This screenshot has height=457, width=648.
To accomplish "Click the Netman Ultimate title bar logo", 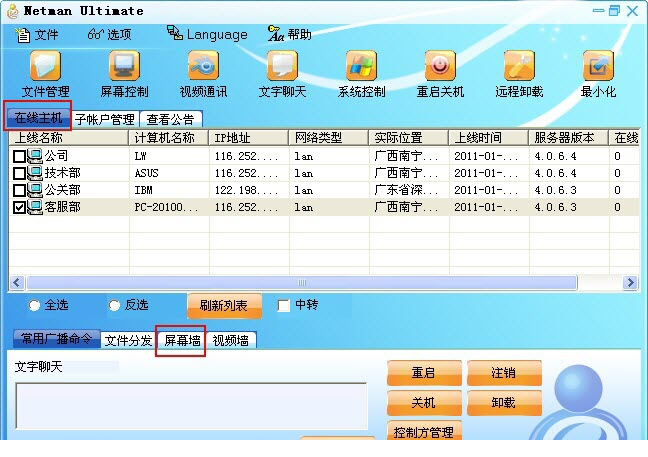I will coord(13,11).
